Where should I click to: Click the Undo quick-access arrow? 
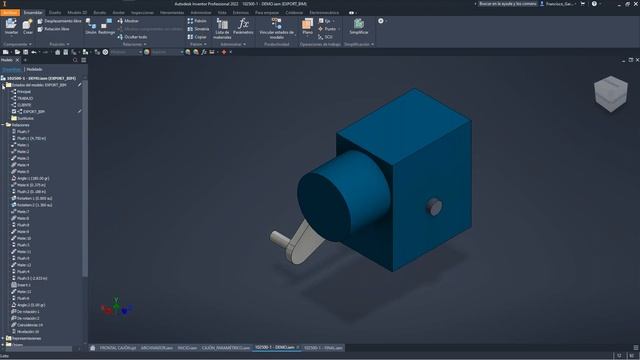[x=33, y=52]
